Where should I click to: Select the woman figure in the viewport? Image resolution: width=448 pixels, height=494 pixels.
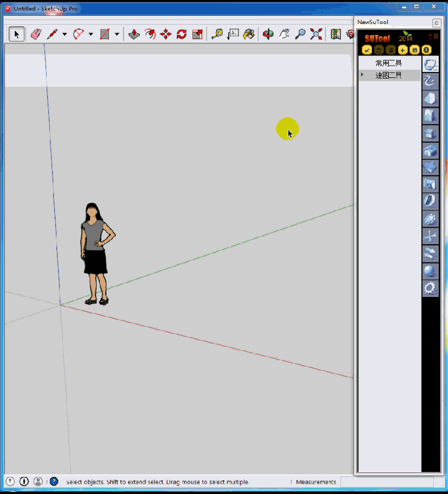[x=97, y=254]
